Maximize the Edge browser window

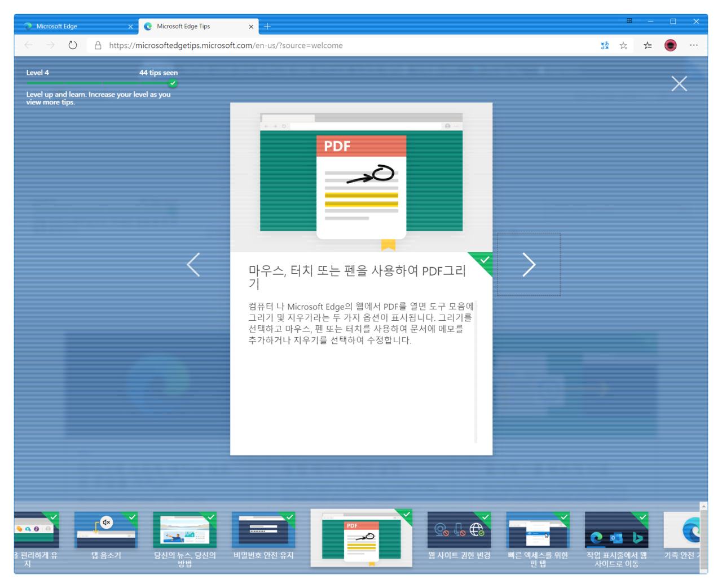pos(673,21)
